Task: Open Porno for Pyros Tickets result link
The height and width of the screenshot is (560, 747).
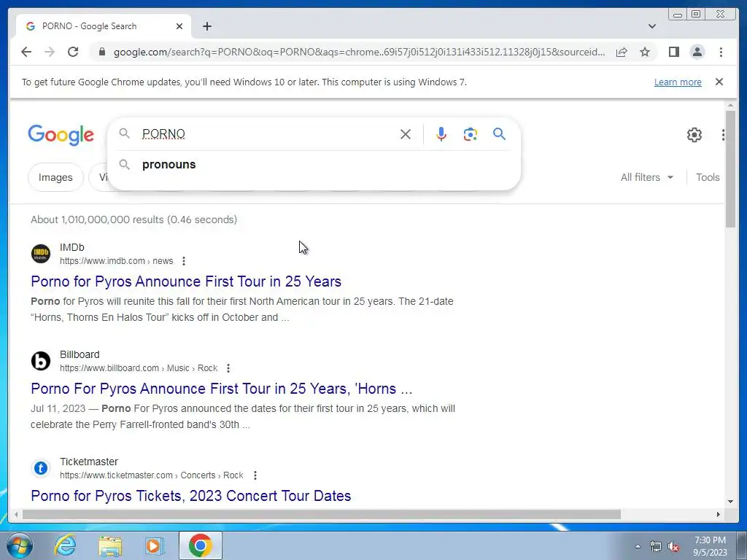Action: click(x=191, y=496)
